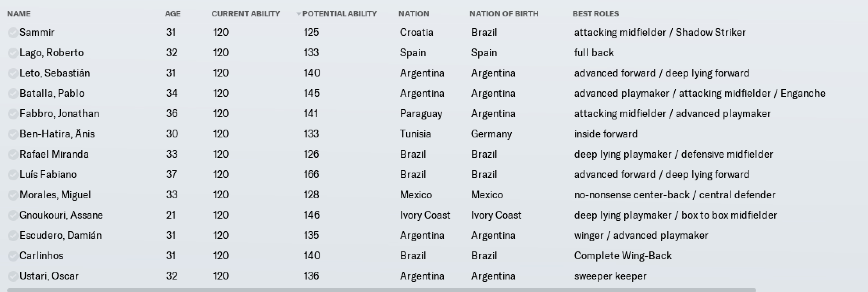Toggle selection checkmark for Rafael Miranda
This screenshot has width=868, height=292.
coord(13,155)
